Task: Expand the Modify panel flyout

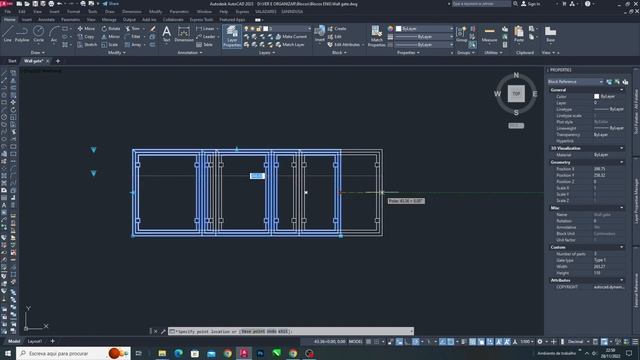Action: [117, 53]
